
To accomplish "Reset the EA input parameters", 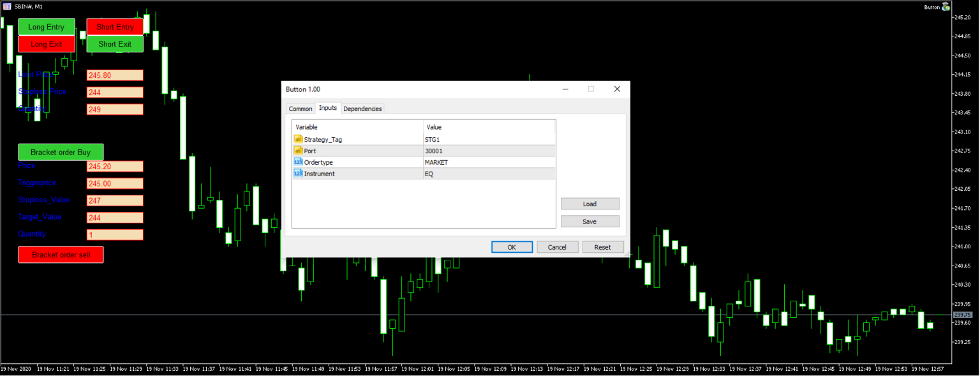I will pos(603,246).
